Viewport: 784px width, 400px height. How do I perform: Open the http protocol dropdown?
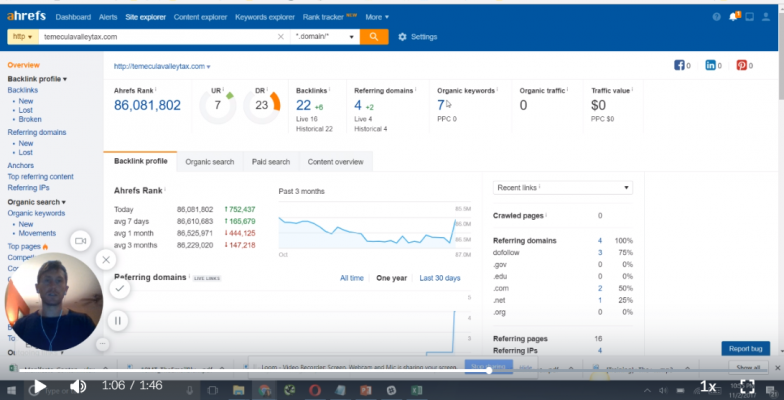click(x=22, y=36)
